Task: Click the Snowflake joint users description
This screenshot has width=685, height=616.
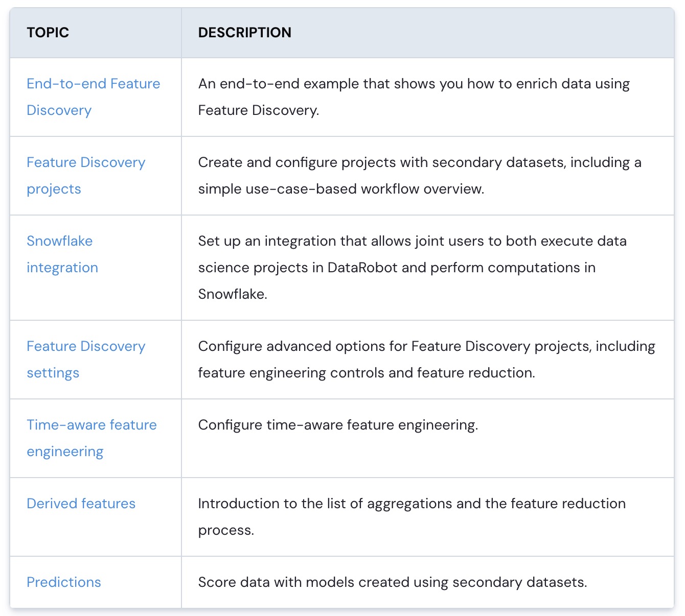Action: (x=413, y=268)
